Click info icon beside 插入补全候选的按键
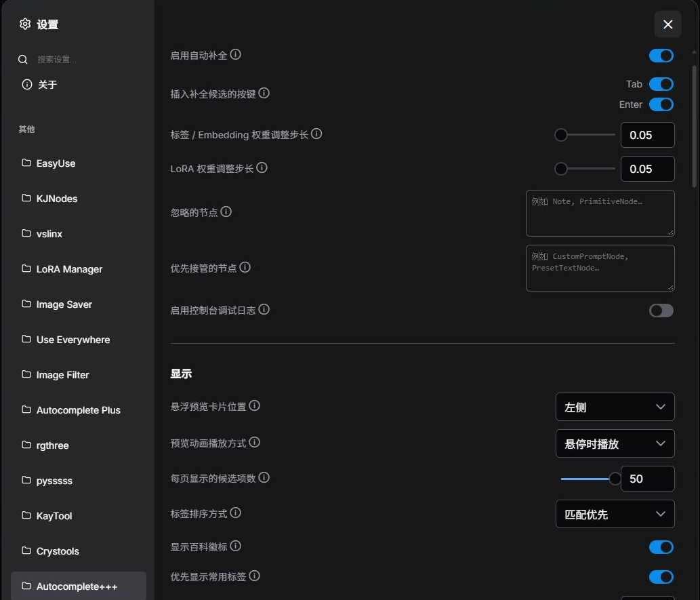The height and width of the screenshot is (600, 700). tap(264, 93)
